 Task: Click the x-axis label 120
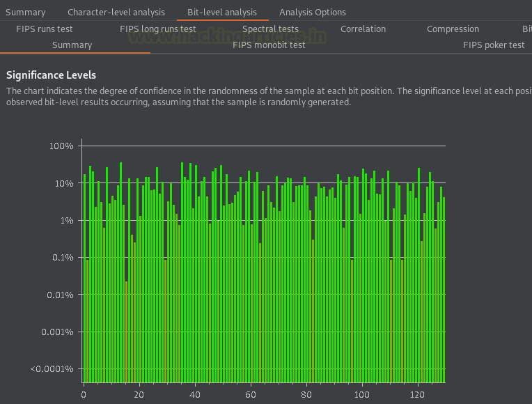(417, 394)
